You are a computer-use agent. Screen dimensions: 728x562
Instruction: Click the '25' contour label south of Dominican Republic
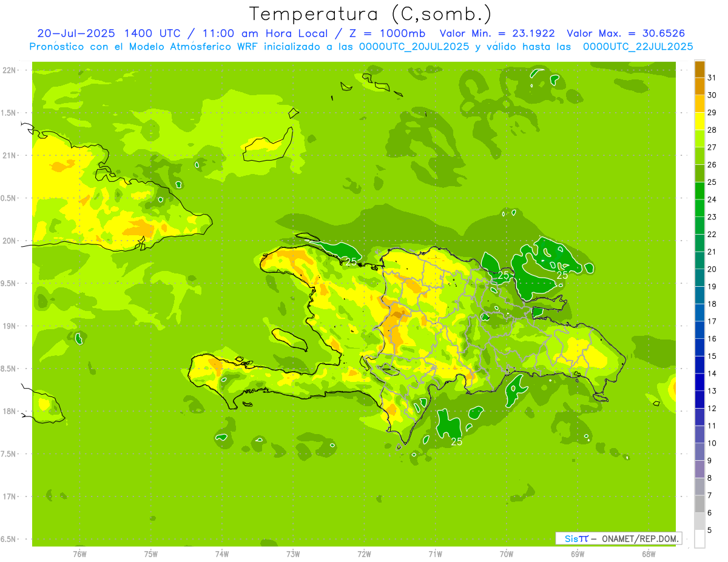[x=457, y=442]
